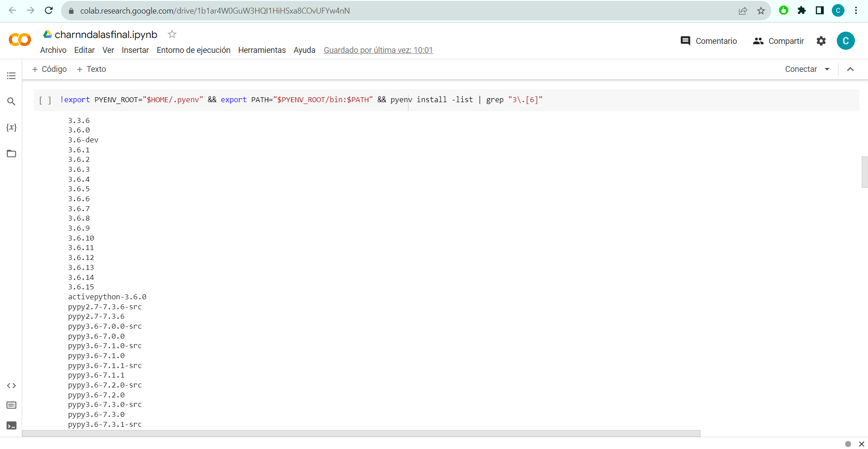Open the Archivo menu
This screenshot has width=868, height=449.
pos(53,50)
